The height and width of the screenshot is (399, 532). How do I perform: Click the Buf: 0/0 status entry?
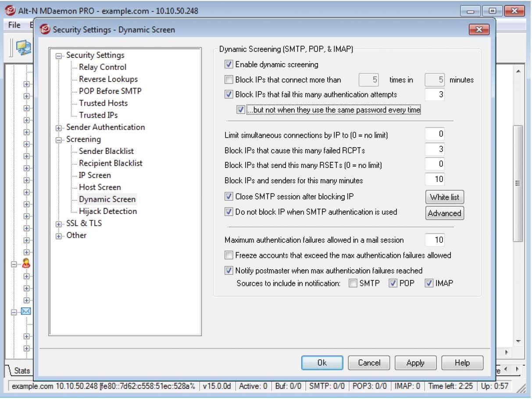(288, 386)
